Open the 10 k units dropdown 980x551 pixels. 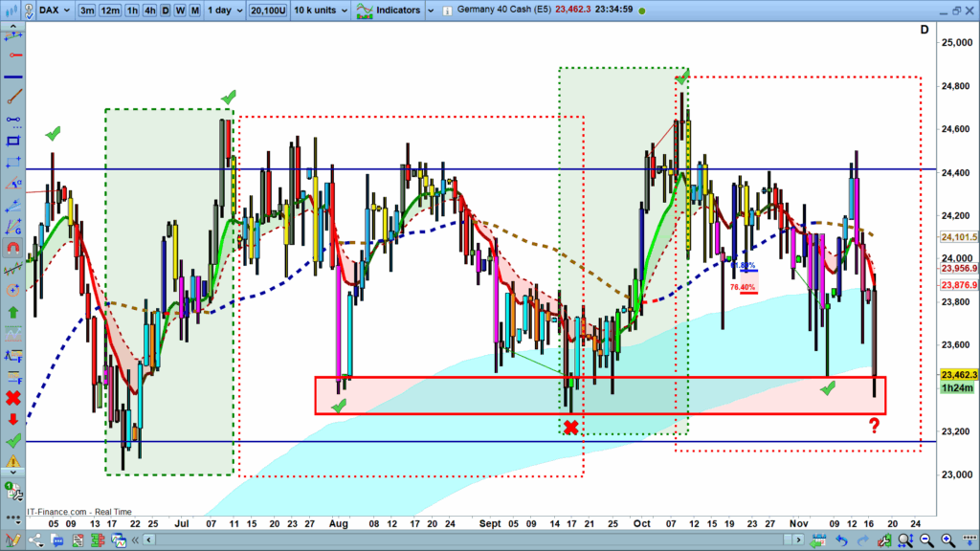[320, 10]
